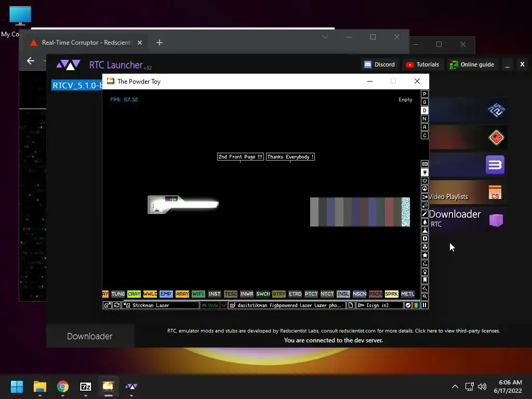Toggle the P view mode button
This screenshot has width=532, height=399.
(x=424, y=94)
